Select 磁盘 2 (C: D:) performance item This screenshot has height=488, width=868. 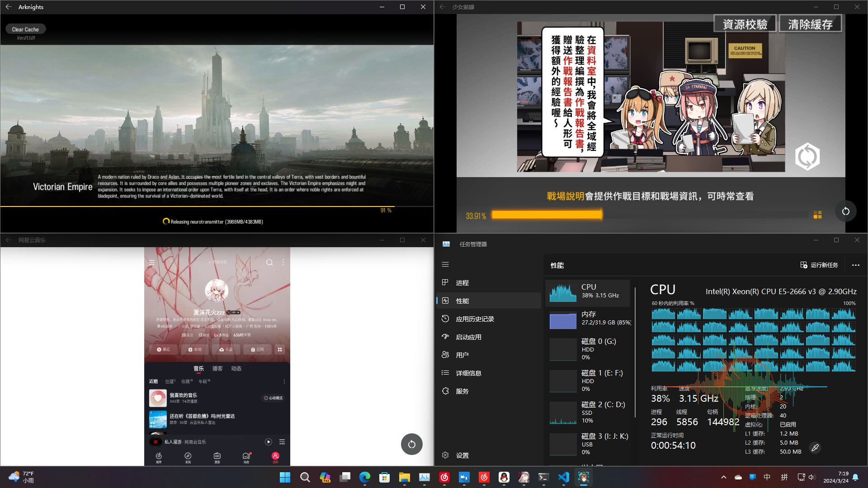pyautogui.click(x=587, y=413)
